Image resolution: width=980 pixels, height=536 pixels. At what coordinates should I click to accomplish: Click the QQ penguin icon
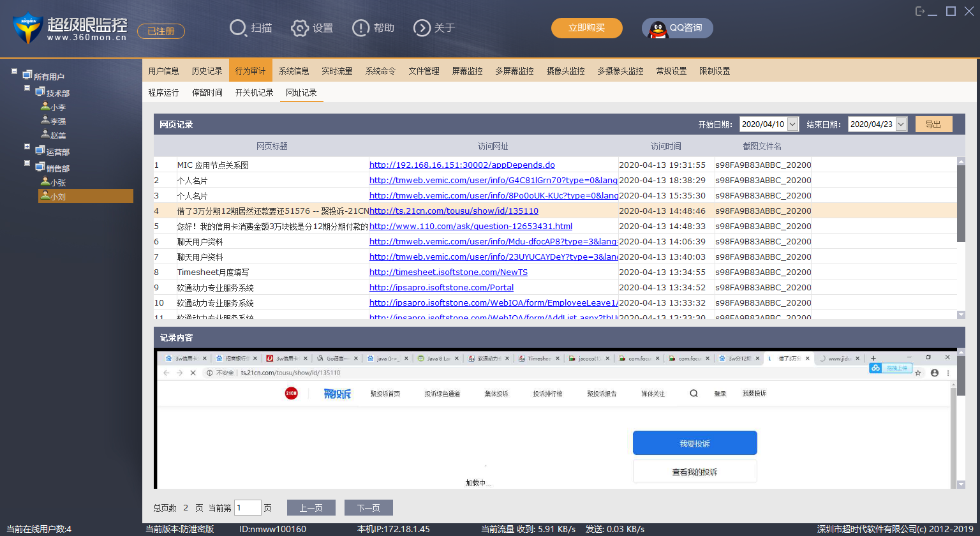pos(658,29)
